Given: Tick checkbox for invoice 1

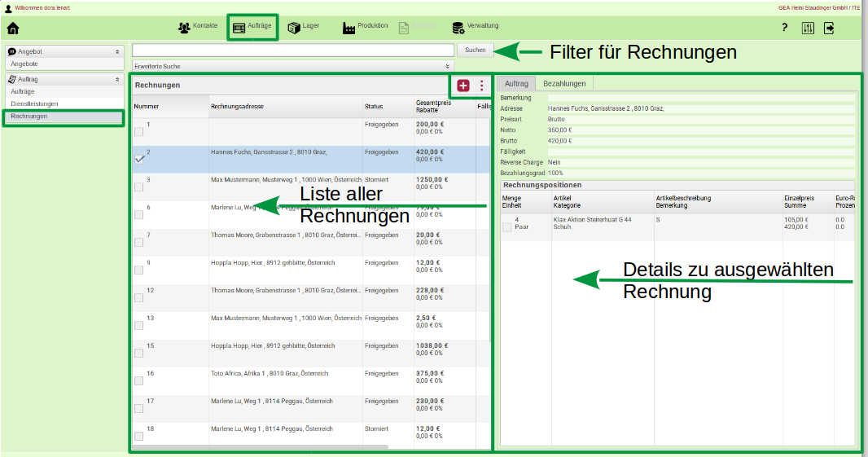Looking at the screenshot, I should point(139,132).
